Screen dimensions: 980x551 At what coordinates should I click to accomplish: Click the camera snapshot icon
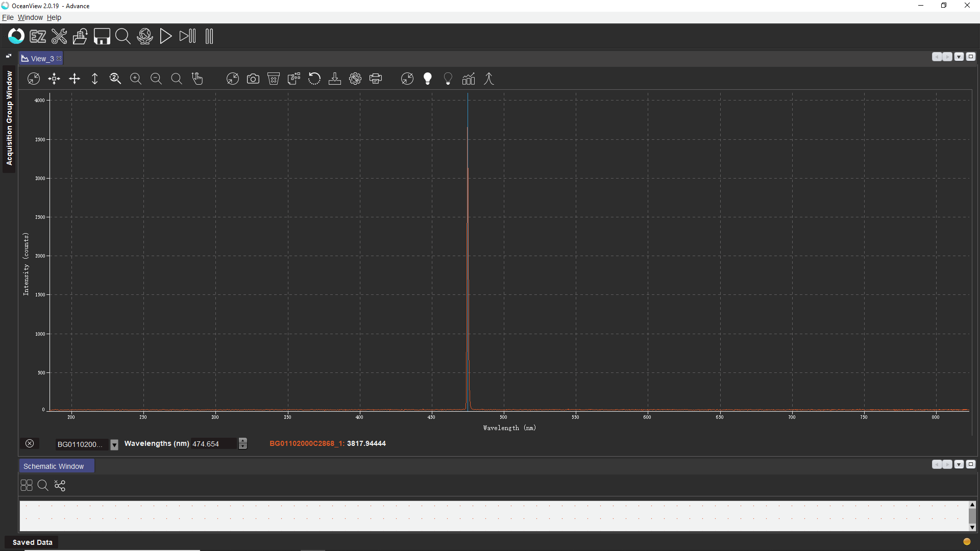(253, 79)
